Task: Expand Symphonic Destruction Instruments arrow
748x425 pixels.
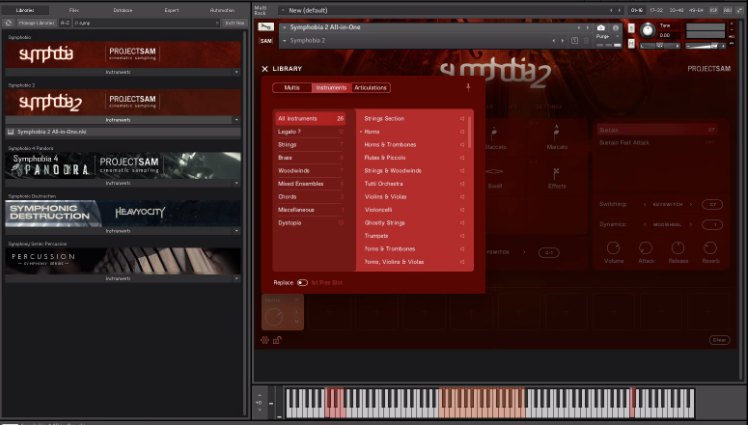Action: (236, 231)
